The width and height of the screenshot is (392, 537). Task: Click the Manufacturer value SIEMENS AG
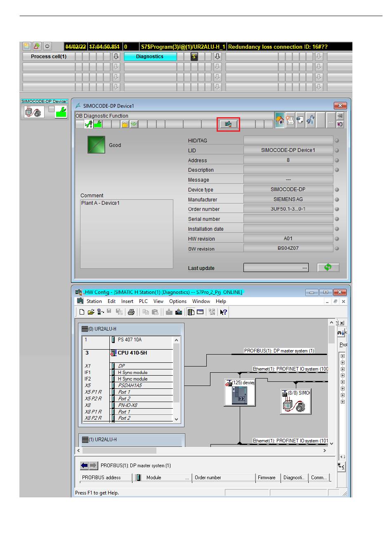click(x=288, y=199)
